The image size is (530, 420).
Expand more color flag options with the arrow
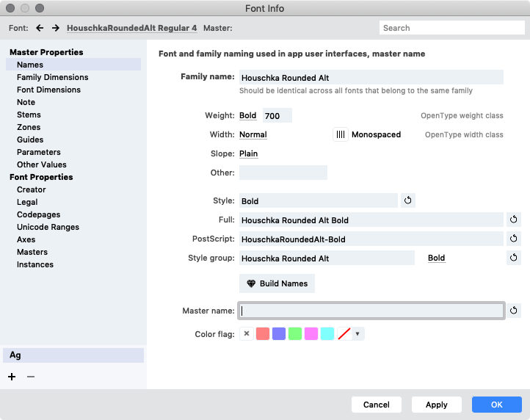click(357, 334)
